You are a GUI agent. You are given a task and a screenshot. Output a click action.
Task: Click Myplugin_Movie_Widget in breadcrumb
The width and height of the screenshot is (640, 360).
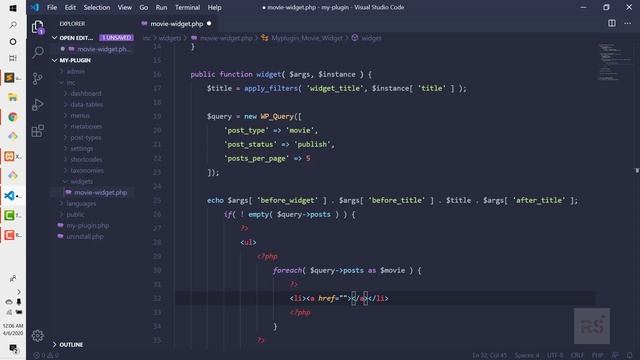pos(307,38)
